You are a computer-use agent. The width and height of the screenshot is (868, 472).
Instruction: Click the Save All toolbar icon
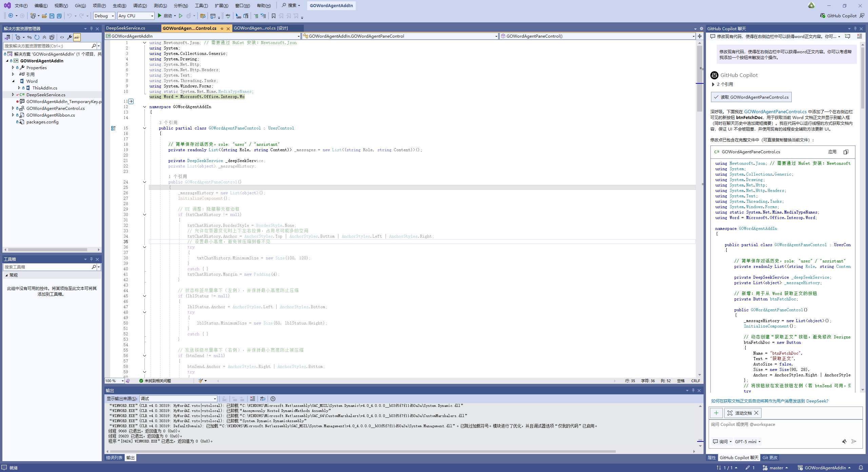59,16
